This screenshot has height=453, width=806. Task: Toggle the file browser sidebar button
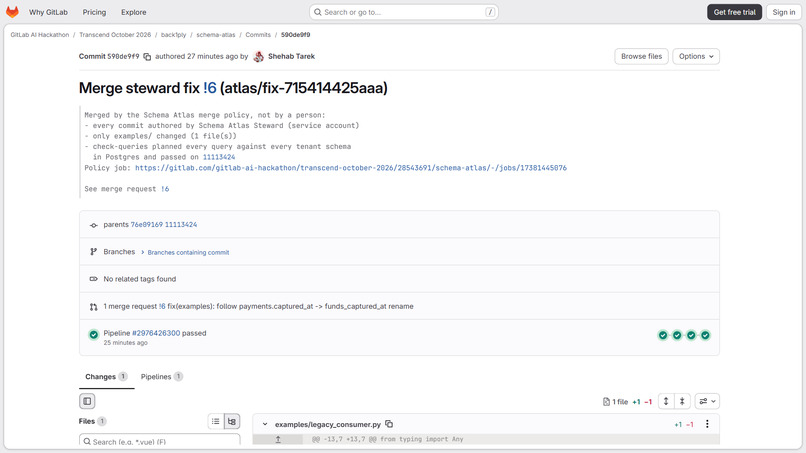(87, 401)
